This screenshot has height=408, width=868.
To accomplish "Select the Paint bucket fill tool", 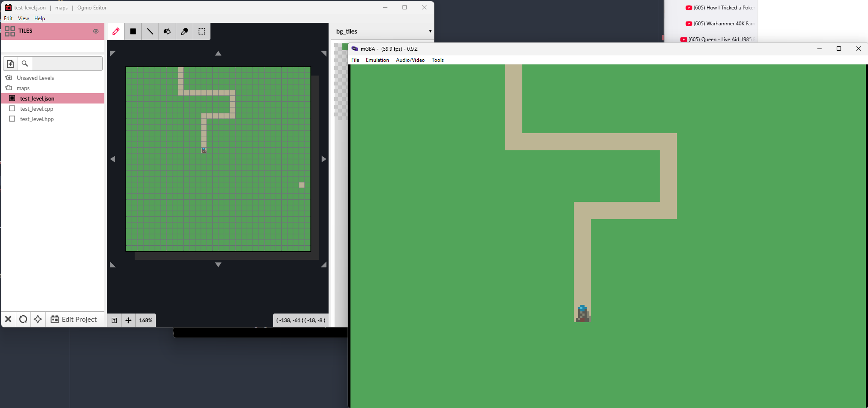I will (167, 31).
